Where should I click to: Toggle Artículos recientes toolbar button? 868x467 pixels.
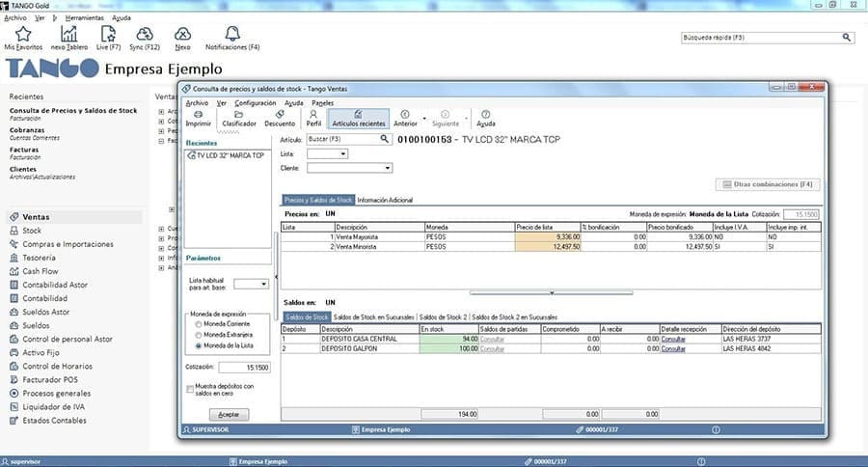tap(358, 119)
